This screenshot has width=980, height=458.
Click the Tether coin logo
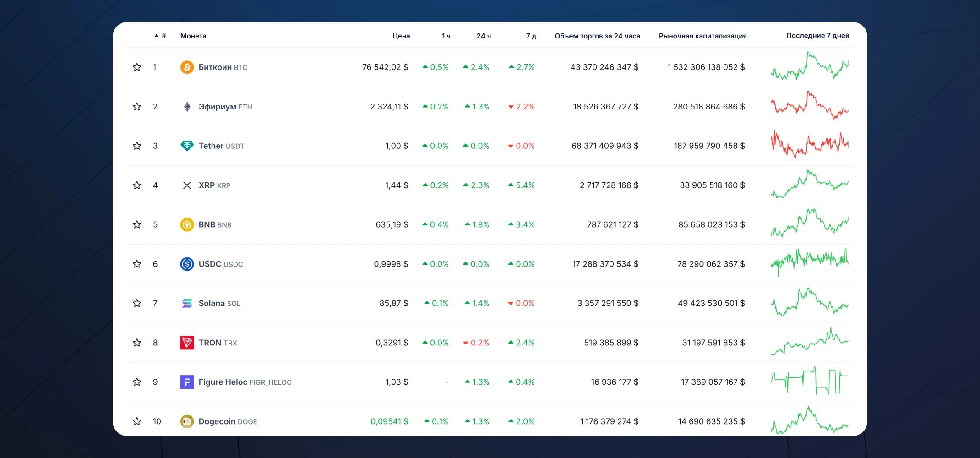point(187,146)
